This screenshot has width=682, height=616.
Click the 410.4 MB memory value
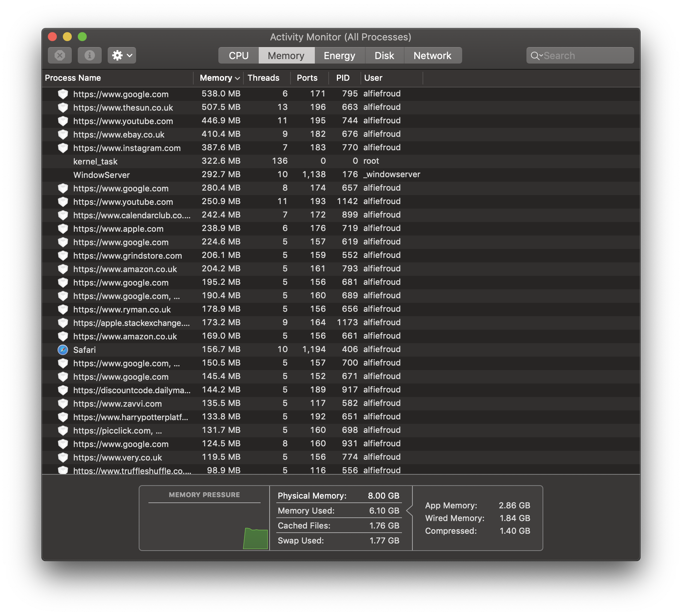pyautogui.click(x=221, y=134)
